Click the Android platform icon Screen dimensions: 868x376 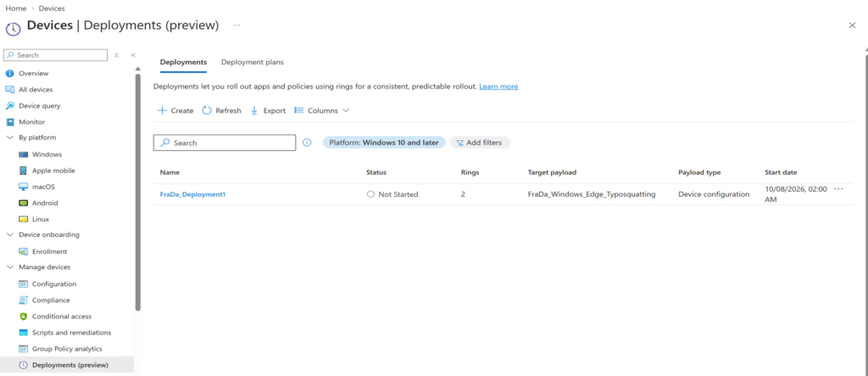point(23,203)
